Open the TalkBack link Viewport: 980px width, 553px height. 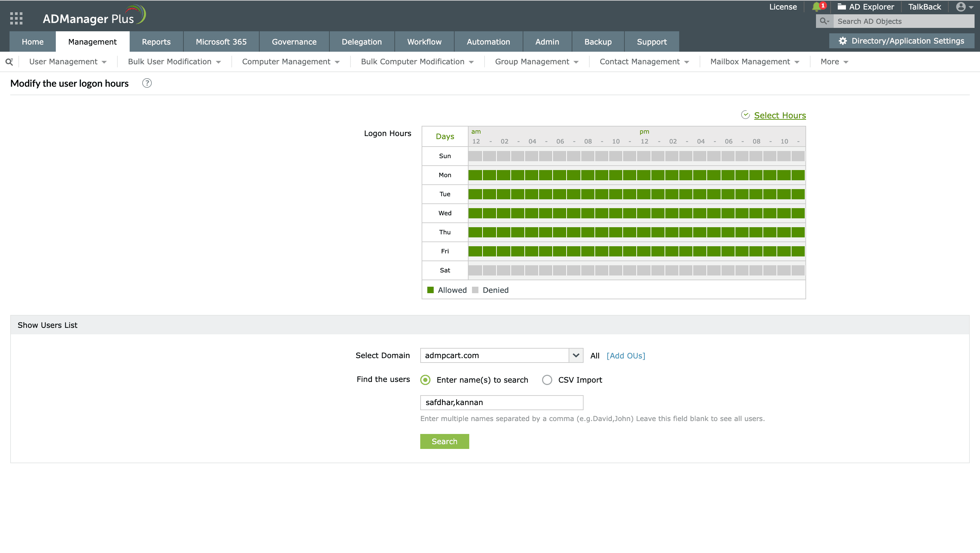925,7
